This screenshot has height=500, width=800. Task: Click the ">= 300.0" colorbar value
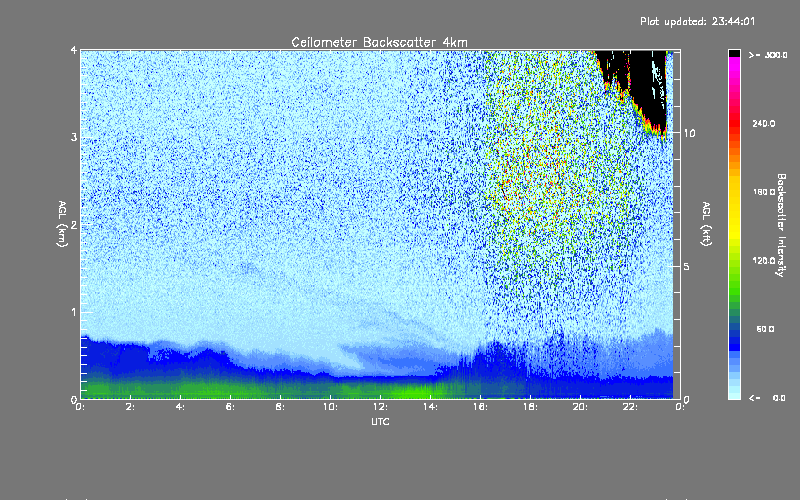coord(768,55)
